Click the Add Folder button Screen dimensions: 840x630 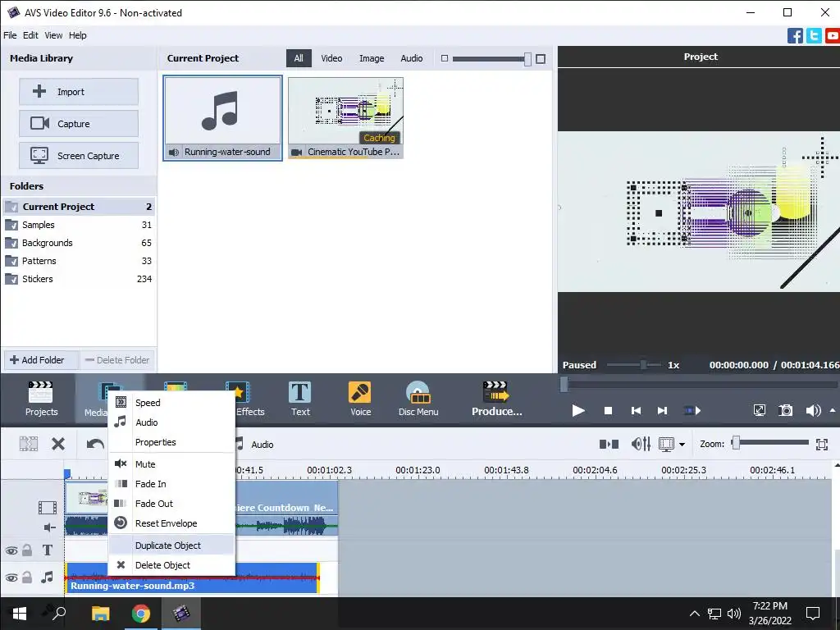coord(42,360)
